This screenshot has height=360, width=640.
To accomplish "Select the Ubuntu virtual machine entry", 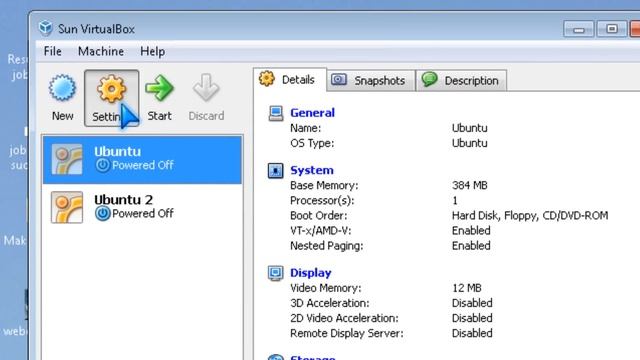I will coord(142,160).
